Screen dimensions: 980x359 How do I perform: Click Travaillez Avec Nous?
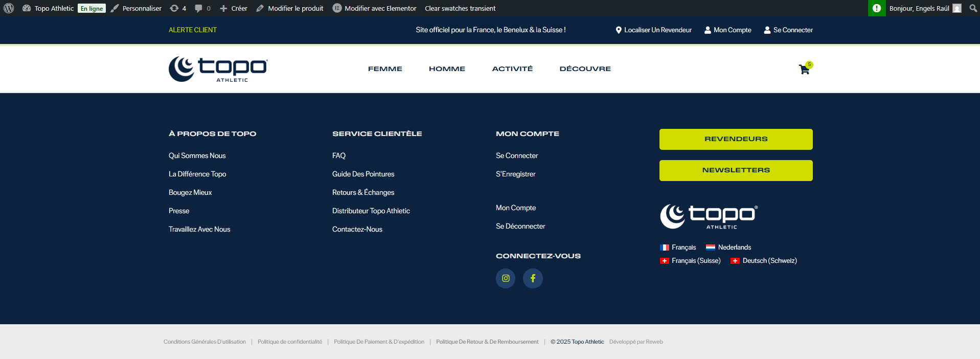199,229
